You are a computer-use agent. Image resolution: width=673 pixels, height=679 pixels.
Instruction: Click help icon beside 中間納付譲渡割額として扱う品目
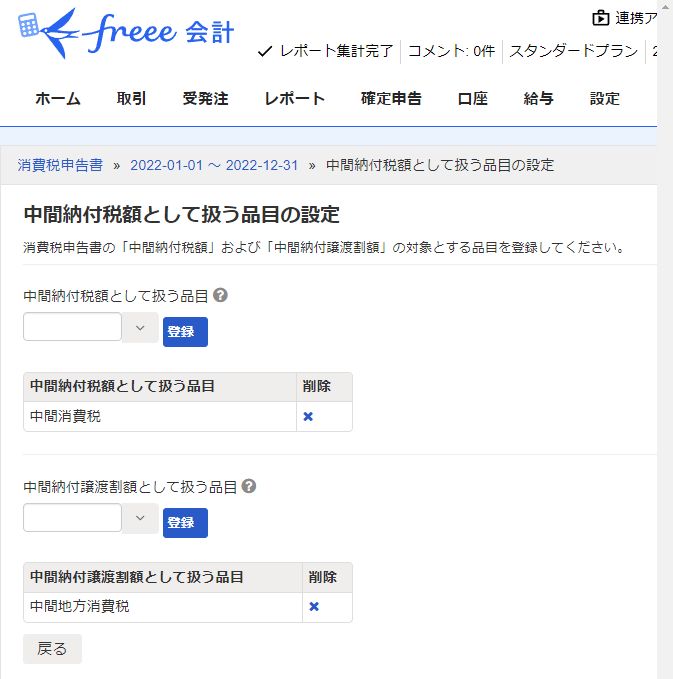249,486
